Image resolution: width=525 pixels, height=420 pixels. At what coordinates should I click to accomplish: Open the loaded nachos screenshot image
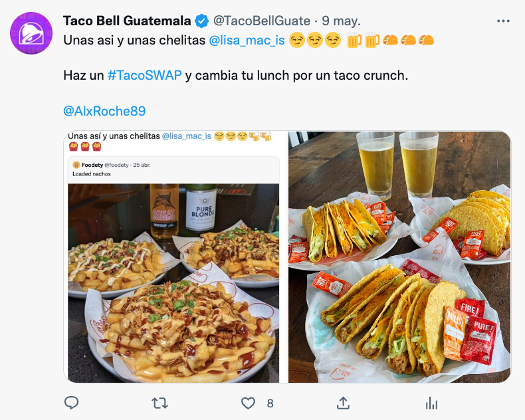coord(175,257)
